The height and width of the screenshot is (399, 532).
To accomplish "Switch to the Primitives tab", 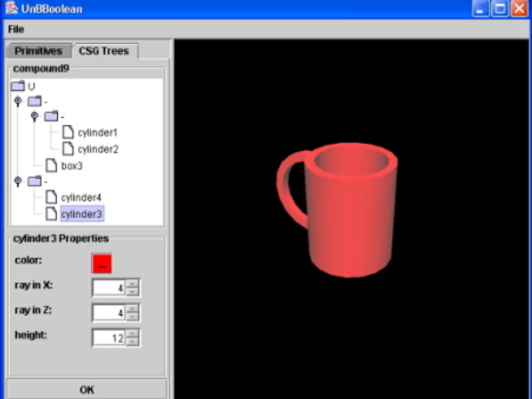I will [39, 51].
